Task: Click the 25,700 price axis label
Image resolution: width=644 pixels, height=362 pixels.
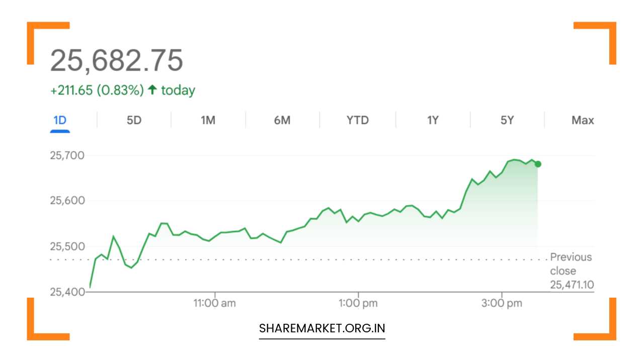Action: pyautogui.click(x=67, y=155)
